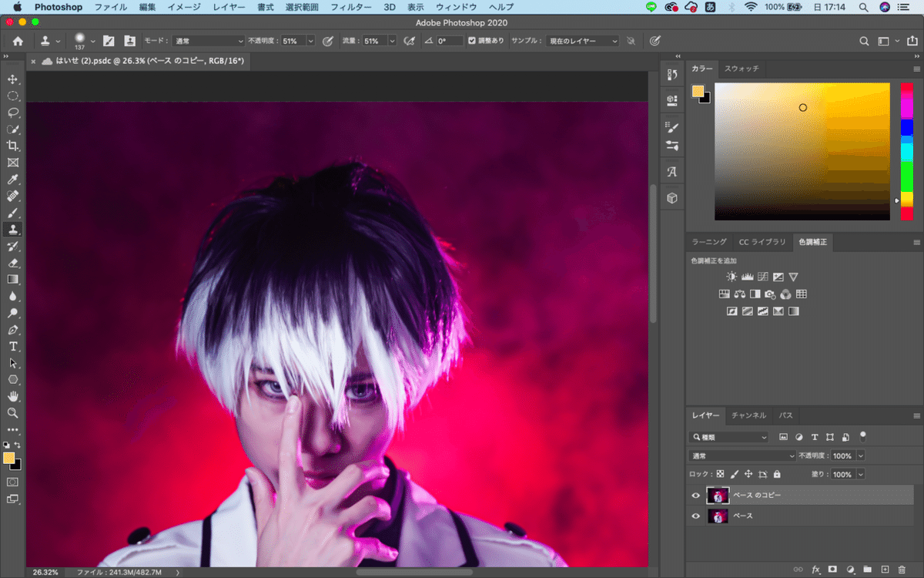Screen dimensions: 924x578
Task: Open the モード dropdown in options bar
Action: (209, 41)
